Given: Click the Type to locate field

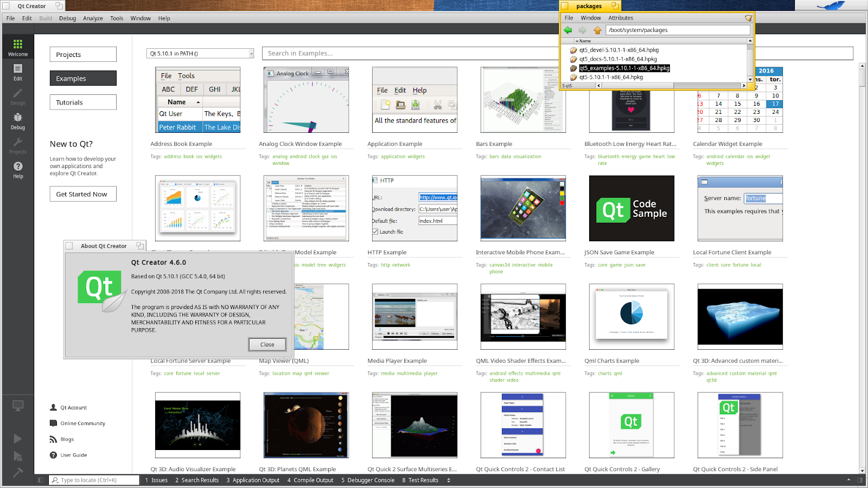Looking at the screenshot, I should 94,480.
